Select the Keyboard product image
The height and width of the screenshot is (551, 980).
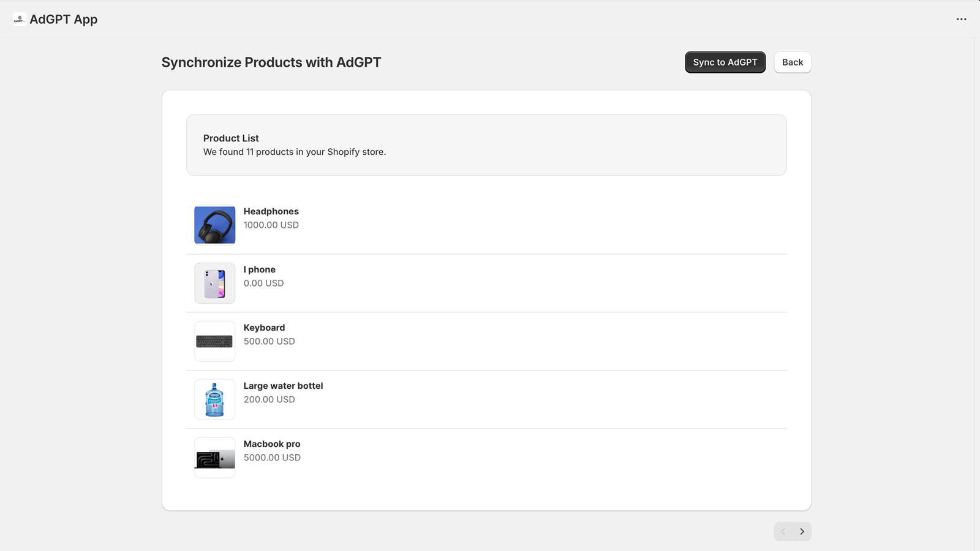(215, 341)
